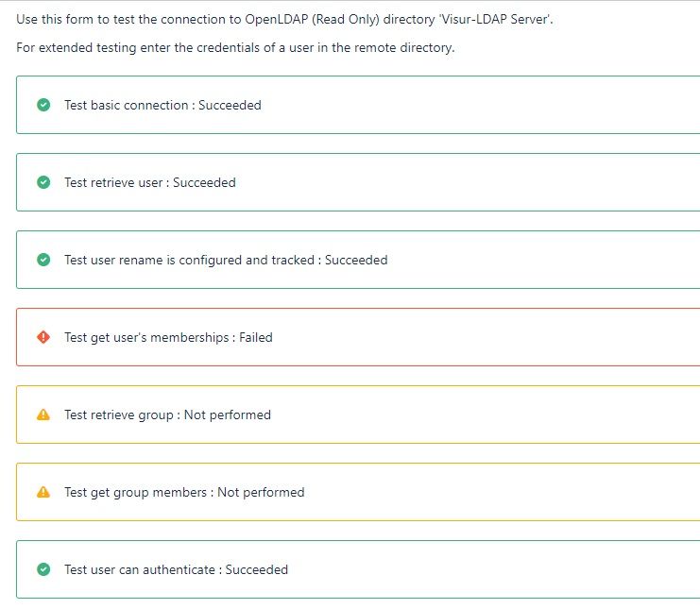This screenshot has height=609, width=700.
Task: Open failed 'Test get user's memberships' result
Action: [x=168, y=337]
